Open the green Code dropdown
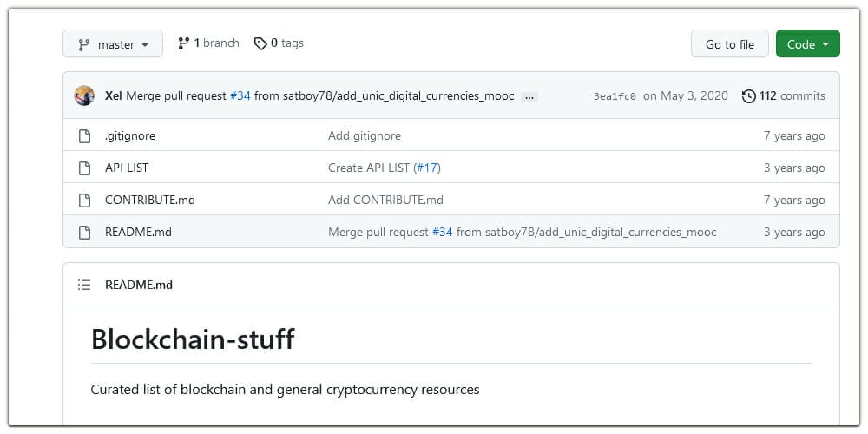The image size is (868, 434). (x=807, y=43)
